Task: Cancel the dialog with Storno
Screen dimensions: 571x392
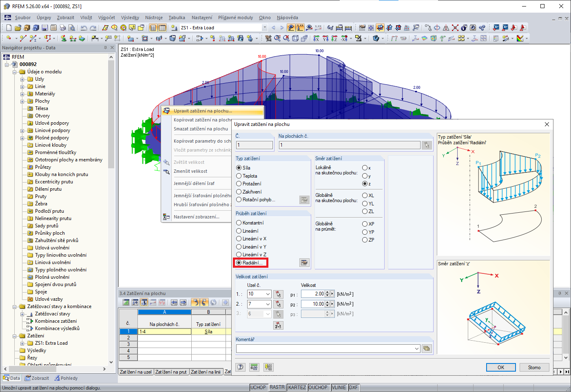Action: 534,367
